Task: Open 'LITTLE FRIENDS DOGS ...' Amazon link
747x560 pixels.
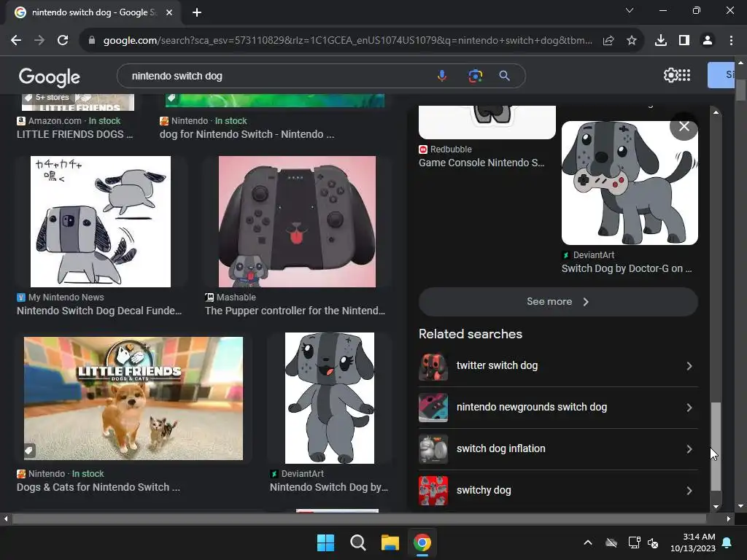Action: [75, 134]
